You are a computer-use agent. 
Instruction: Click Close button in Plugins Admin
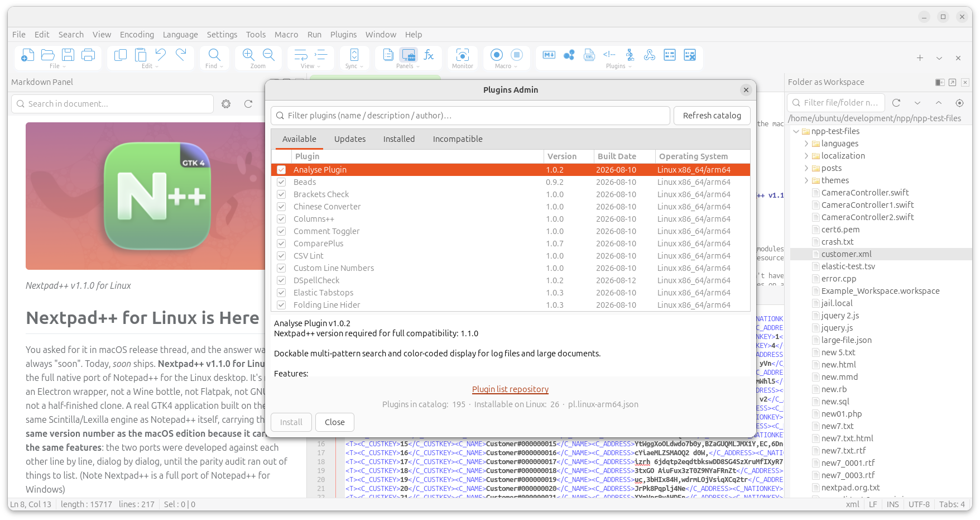click(x=335, y=422)
